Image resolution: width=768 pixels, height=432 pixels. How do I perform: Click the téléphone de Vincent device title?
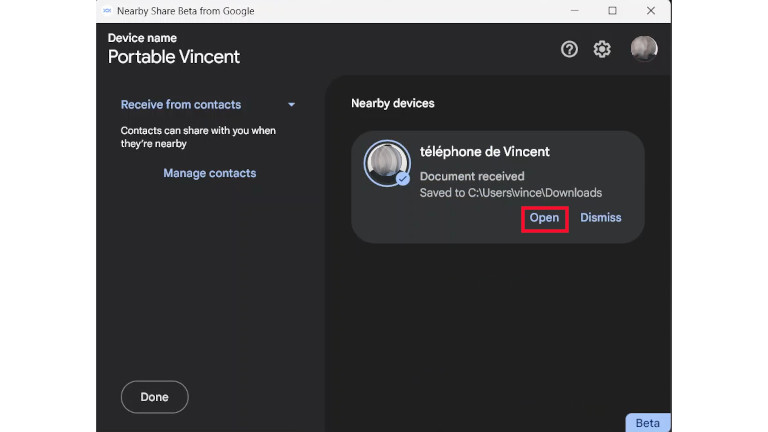pos(485,152)
